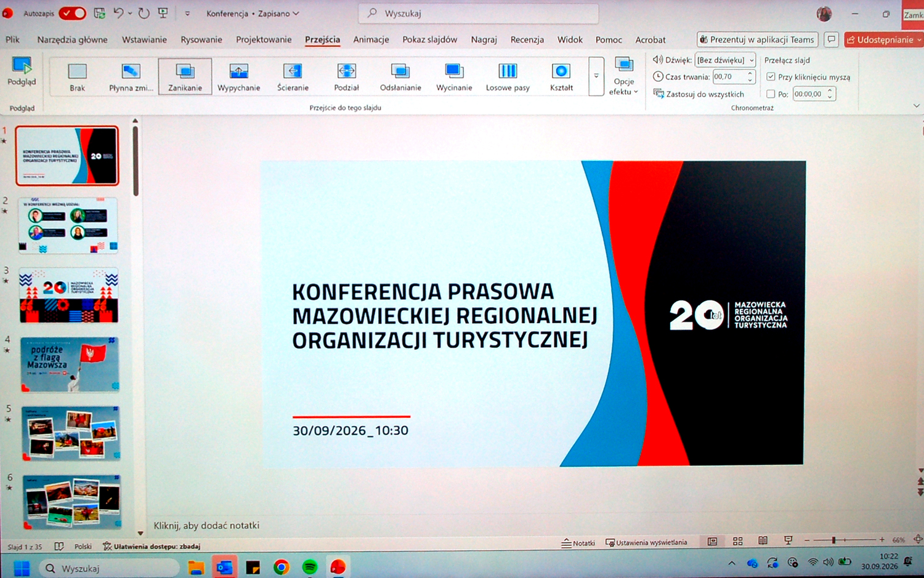Screen dimensions: 924x578
Task: Toggle Przy kliknięciu myszą checkbox
Action: click(771, 77)
